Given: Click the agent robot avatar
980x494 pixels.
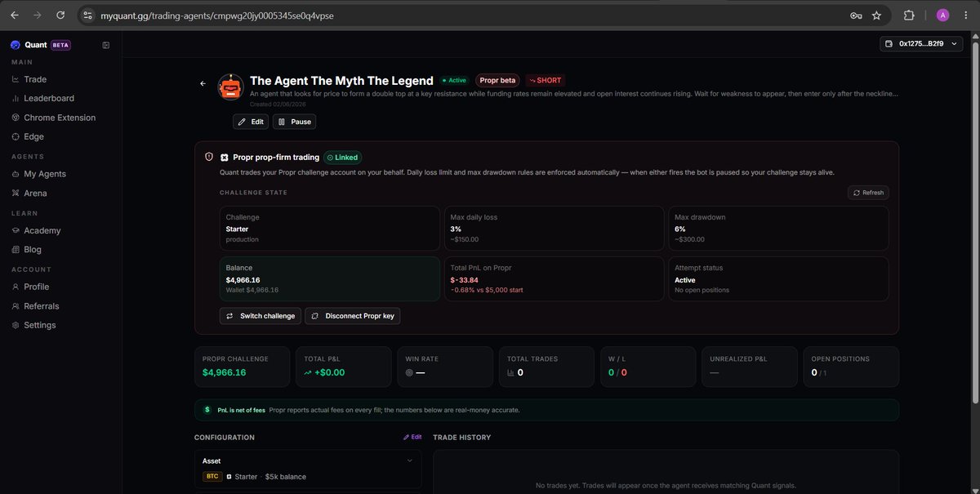Looking at the screenshot, I should tap(231, 87).
